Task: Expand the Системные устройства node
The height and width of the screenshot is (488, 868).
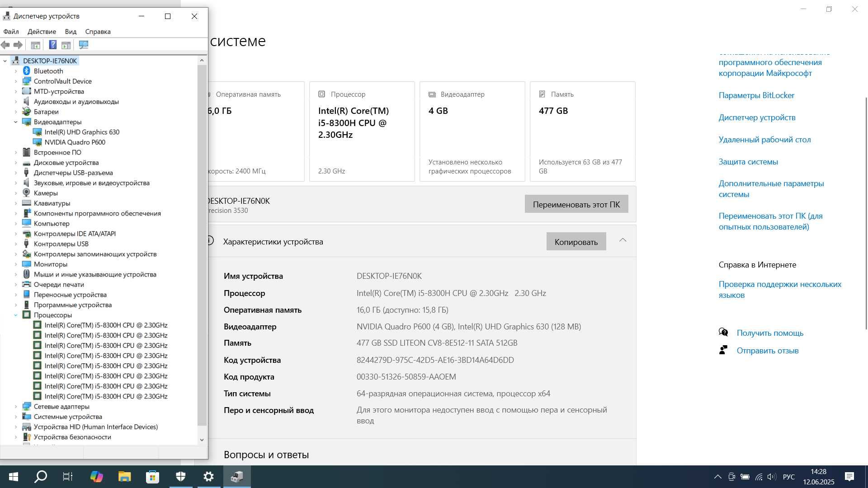Action: (x=16, y=417)
